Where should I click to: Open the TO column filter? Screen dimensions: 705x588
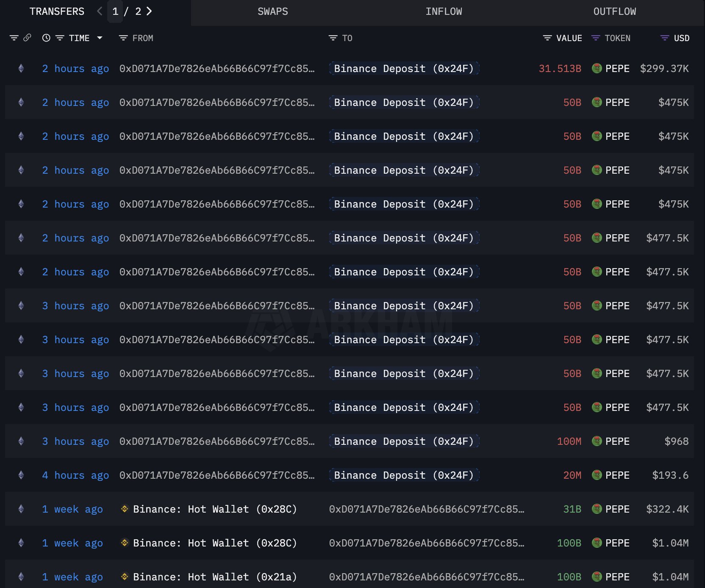[x=333, y=38]
